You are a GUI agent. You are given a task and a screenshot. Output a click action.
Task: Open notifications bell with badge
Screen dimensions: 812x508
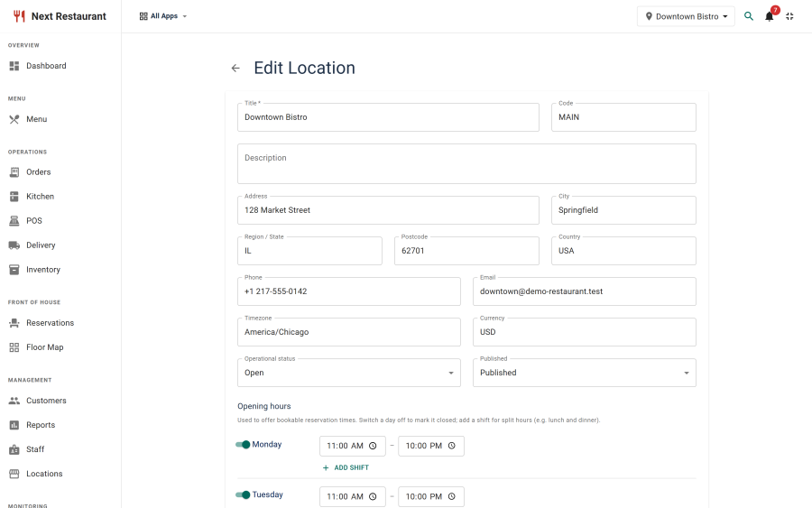coord(770,15)
